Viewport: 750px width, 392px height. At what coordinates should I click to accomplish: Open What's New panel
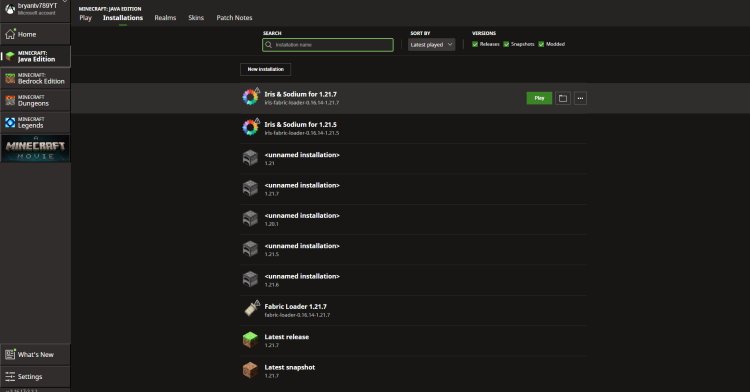tap(35, 355)
